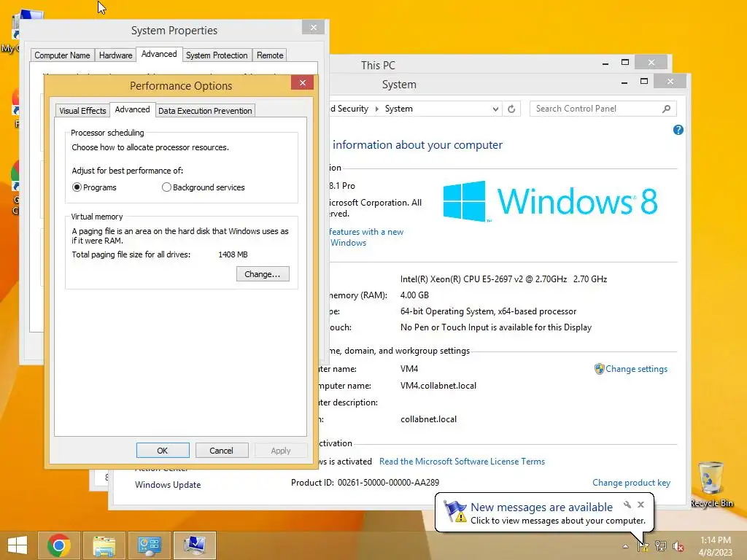The height and width of the screenshot is (560, 747).
Task: Click the 4.00 GB installed memory value
Action: (414, 295)
